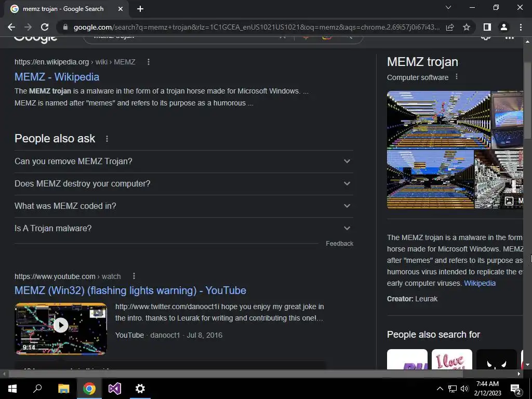532x399 pixels.
Task: Open File Explorer from the taskbar
Action: tap(63, 389)
